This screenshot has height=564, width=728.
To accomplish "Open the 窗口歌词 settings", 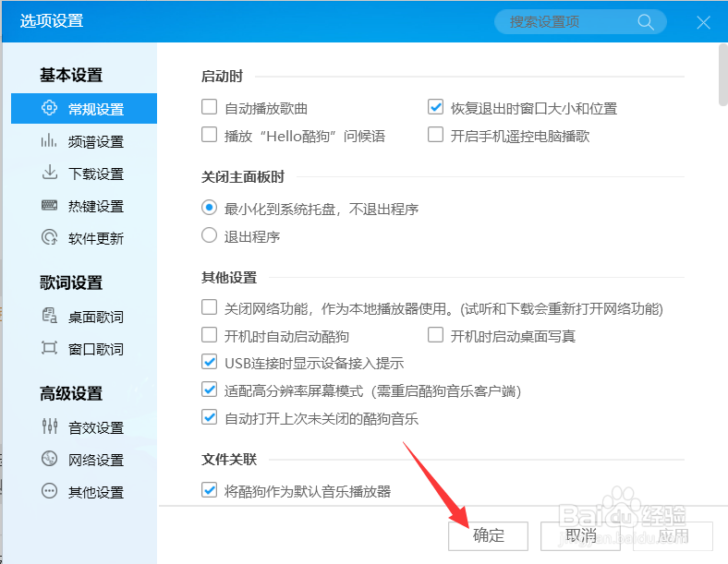I will (84, 349).
